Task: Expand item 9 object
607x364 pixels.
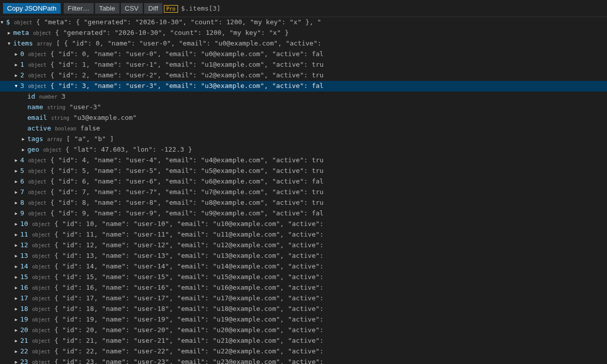Action: click(x=16, y=213)
